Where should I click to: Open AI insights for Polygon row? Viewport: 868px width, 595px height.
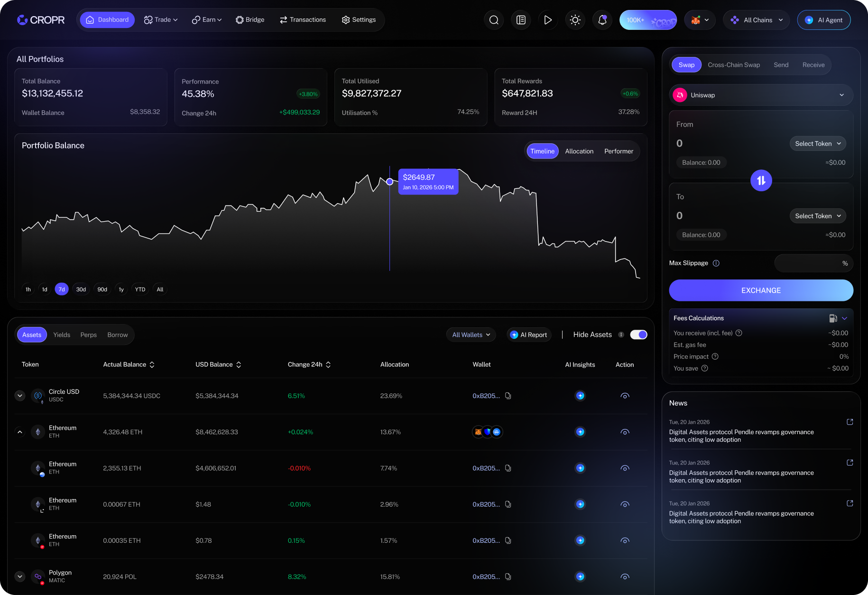tap(580, 576)
